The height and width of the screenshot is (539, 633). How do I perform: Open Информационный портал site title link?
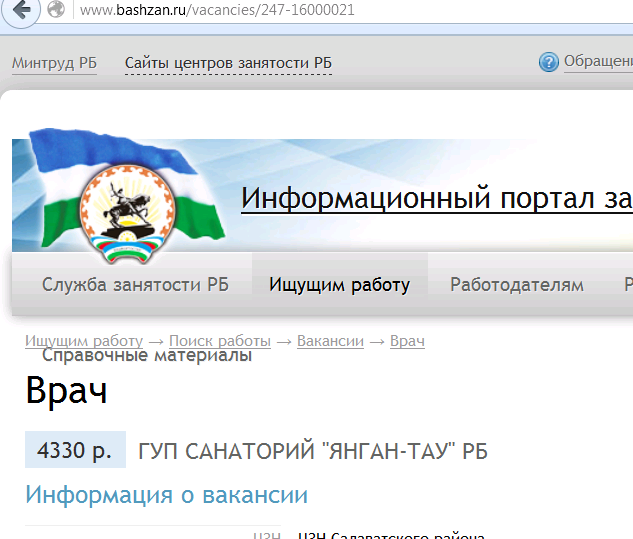pos(436,197)
